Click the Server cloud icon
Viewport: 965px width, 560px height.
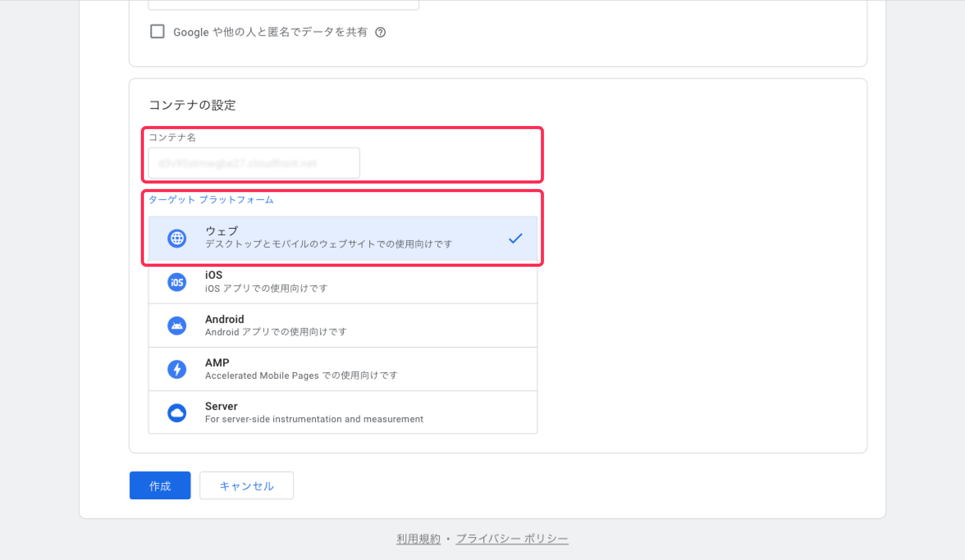click(177, 413)
